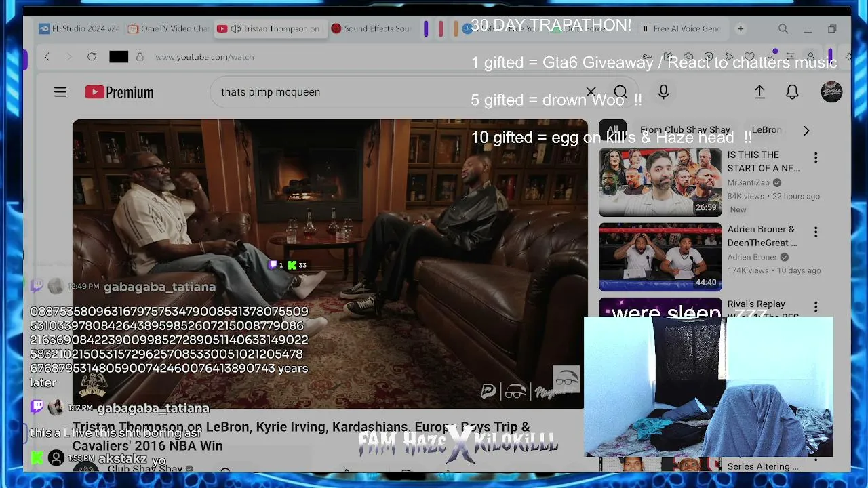Viewport: 868px width, 488px height.
Task: Open the YouTube create upload icon
Action: 759,92
